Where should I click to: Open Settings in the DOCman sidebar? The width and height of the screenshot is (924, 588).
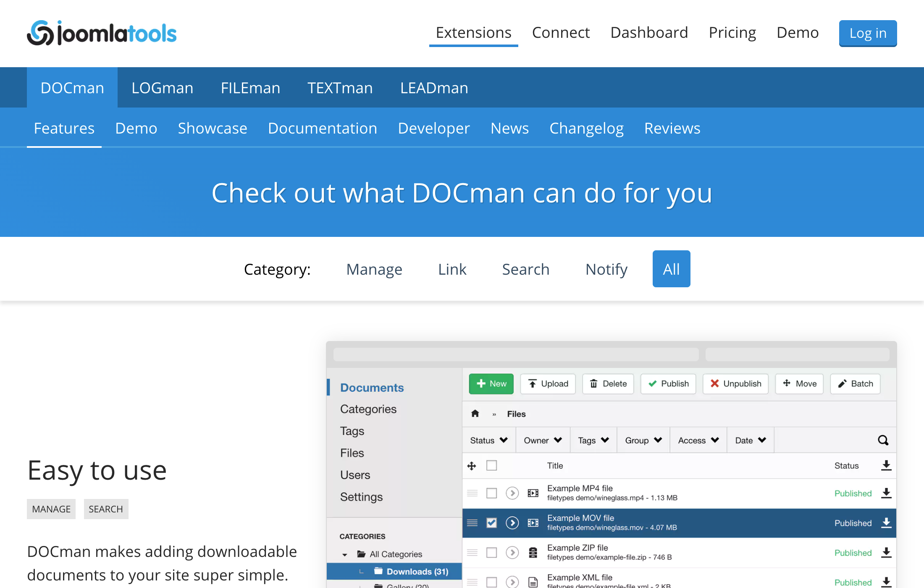(361, 497)
